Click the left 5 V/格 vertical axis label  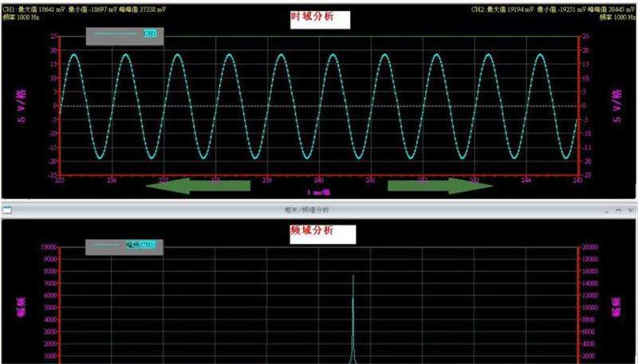(22, 107)
